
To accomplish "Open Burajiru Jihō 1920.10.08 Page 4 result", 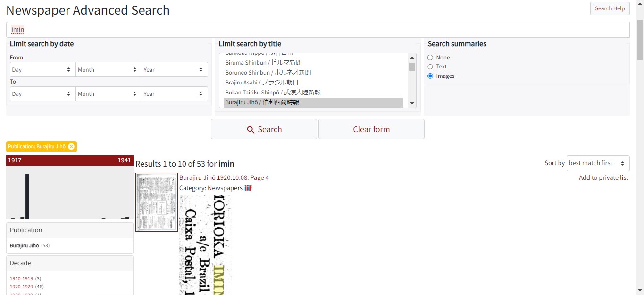I will point(224,178).
